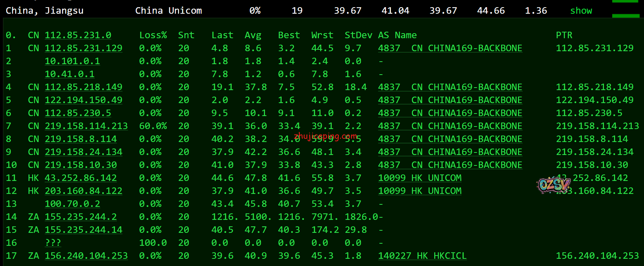Open the 112.85.231.0 source IP link

(78, 35)
